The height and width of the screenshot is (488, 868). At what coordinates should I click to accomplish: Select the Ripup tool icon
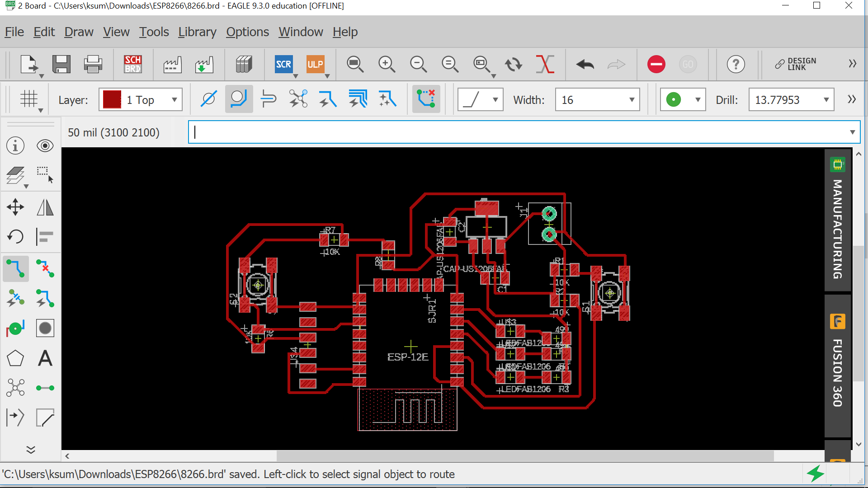tap(45, 268)
